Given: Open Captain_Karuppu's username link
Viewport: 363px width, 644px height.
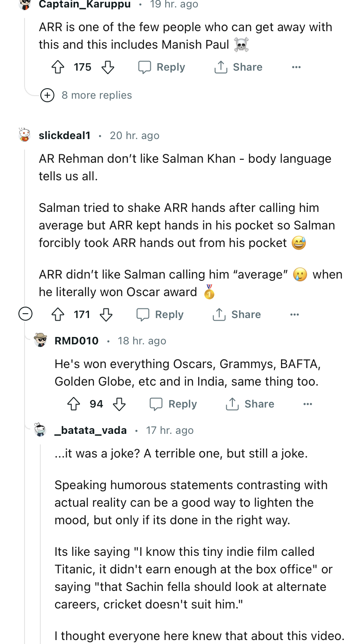Looking at the screenshot, I should point(85,4).
